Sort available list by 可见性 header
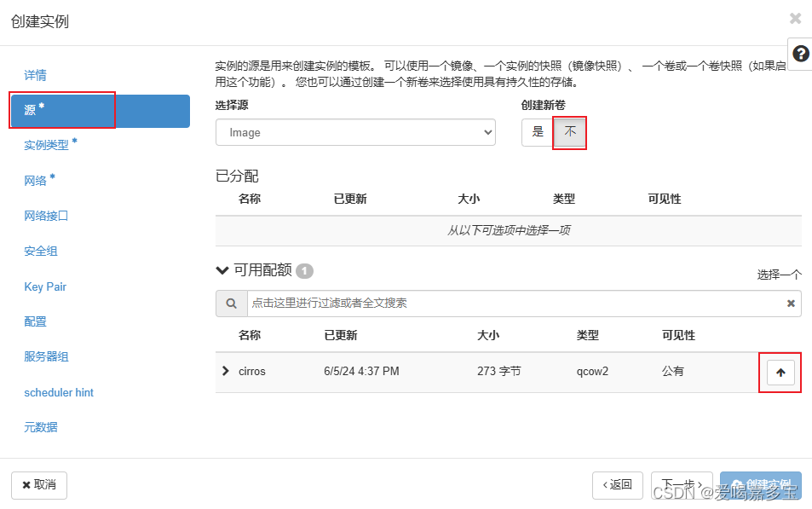 [678, 335]
